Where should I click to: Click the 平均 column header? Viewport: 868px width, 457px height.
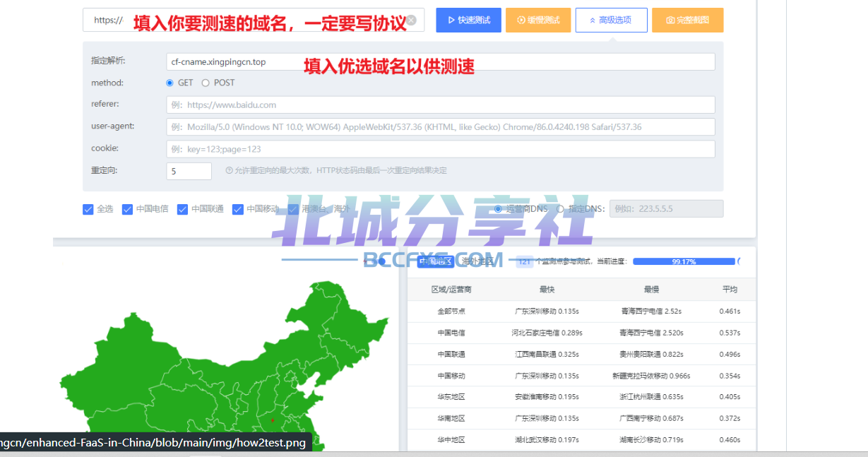(730, 290)
